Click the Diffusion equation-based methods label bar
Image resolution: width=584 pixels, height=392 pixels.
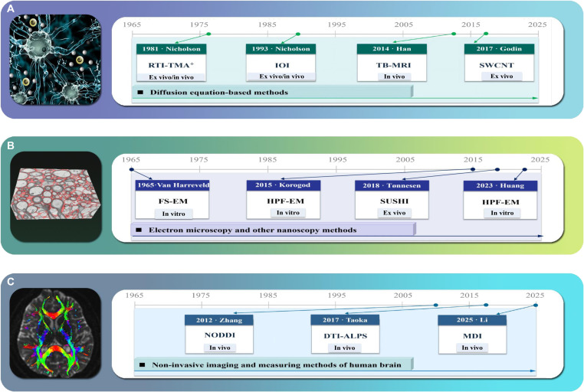click(273, 92)
